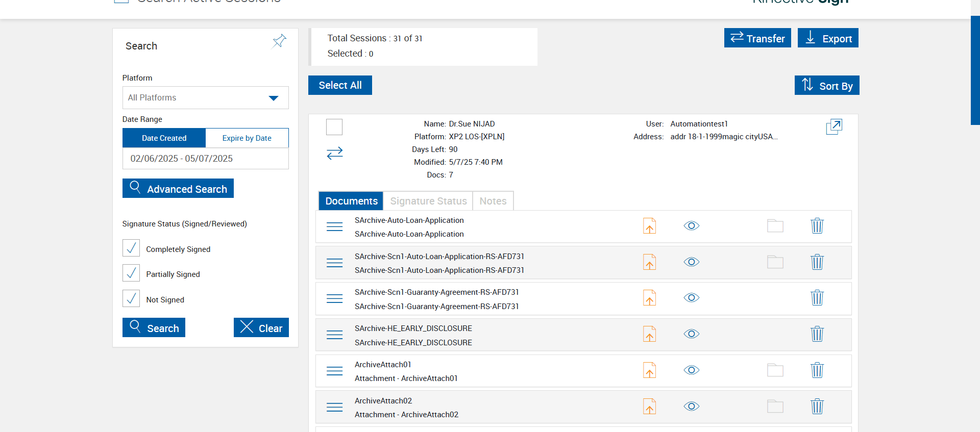Click drag handle for SArchive-Scn1-Guaranty-Agreement-RS-AFD731

(334, 298)
